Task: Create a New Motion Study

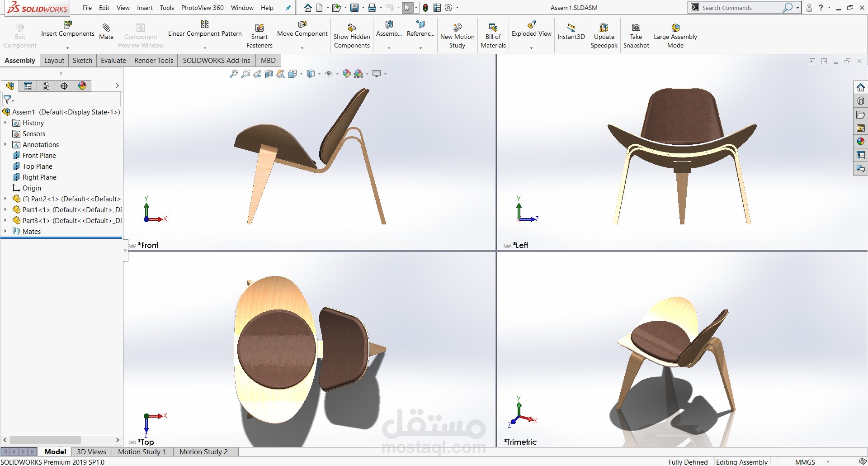Action: [458, 36]
